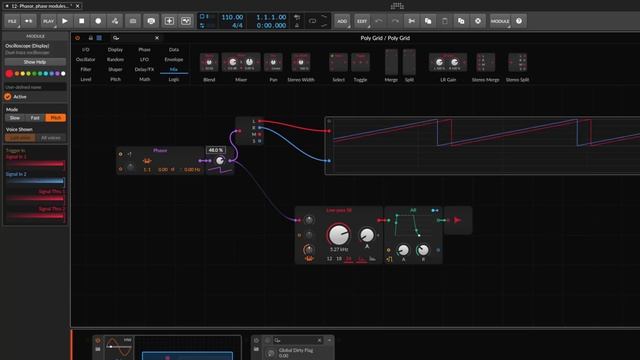Click the lock icon in grid header
Image resolution: width=640 pixels, height=360 pixels.
(x=91, y=38)
